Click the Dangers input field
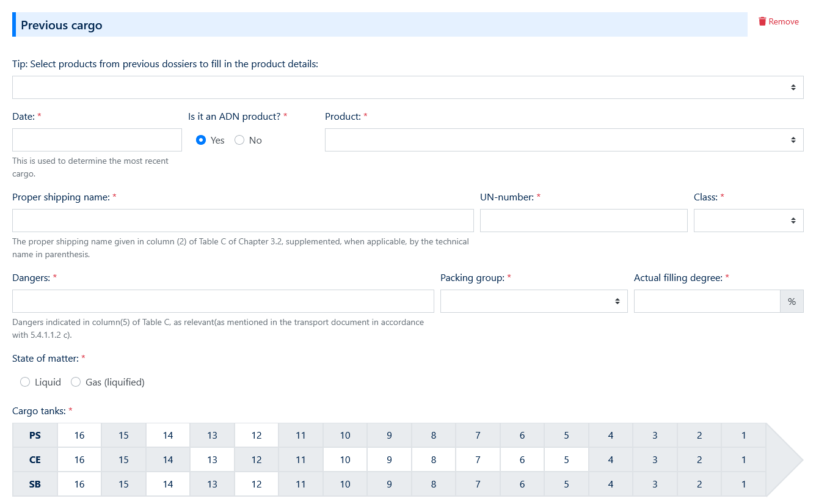Image resolution: width=816 pixels, height=504 pixels. [222, 301]
